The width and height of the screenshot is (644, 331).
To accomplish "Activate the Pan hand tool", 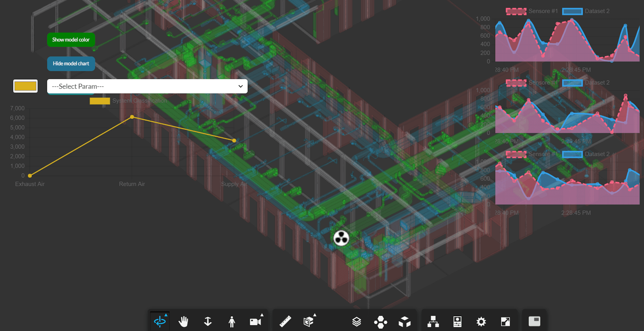I will (183, 322).
